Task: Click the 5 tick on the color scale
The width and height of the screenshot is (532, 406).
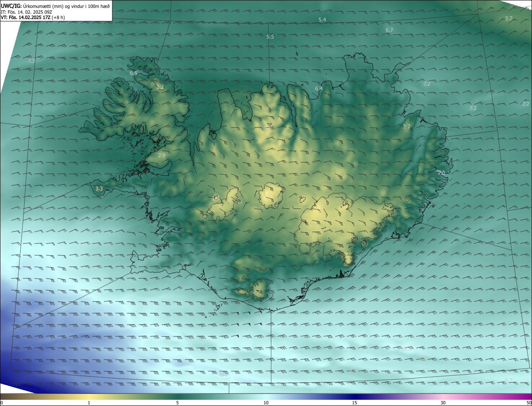Action: (177, 403)
